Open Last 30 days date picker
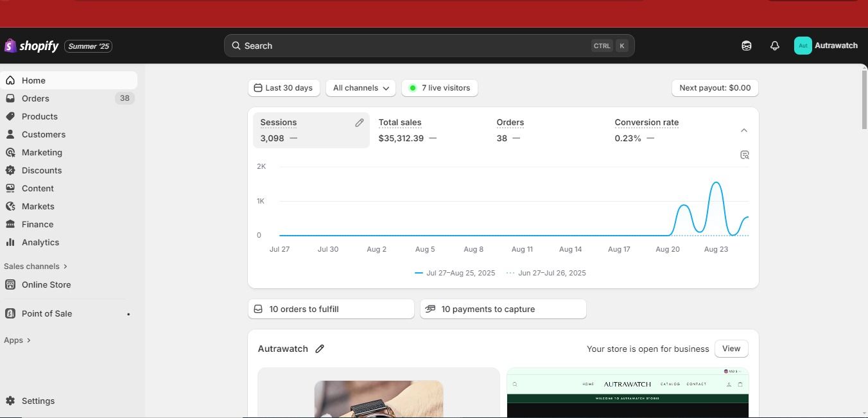This screenshot has height=418, width=868. [284, 88]
